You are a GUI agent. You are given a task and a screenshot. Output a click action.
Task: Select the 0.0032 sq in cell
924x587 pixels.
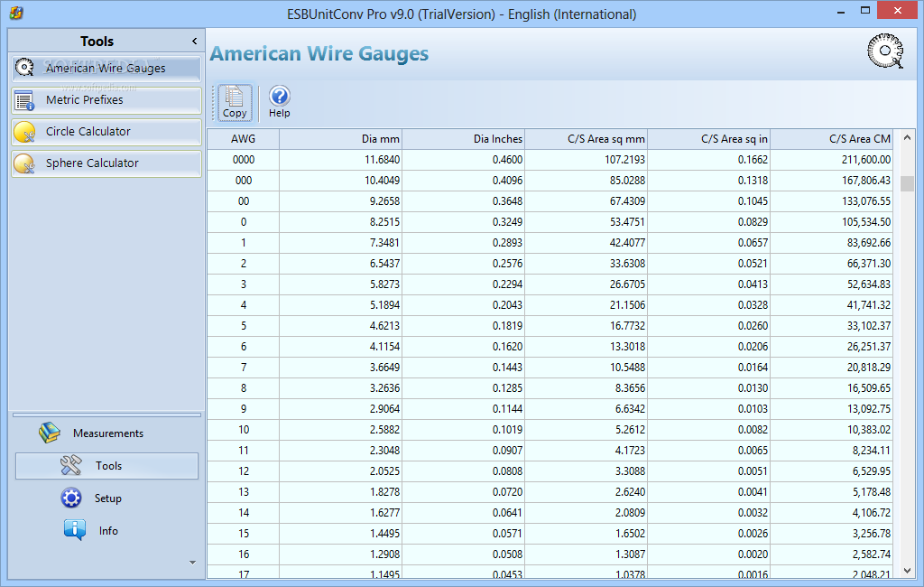(x=708, y=513)
